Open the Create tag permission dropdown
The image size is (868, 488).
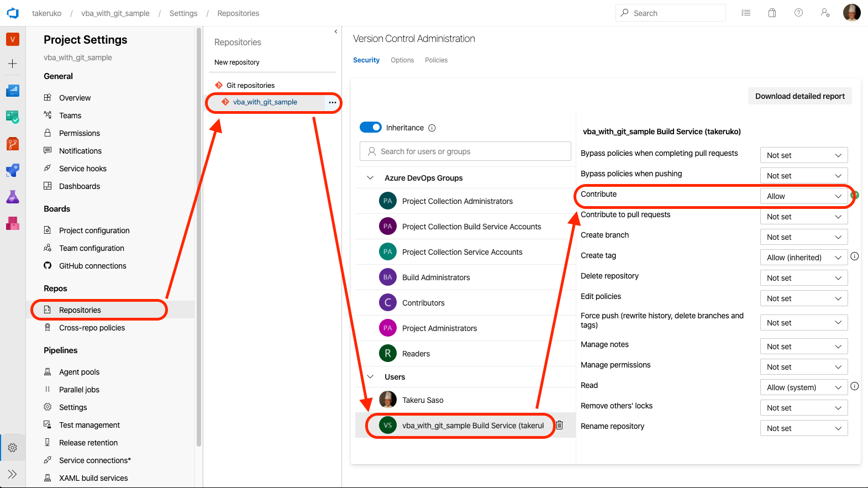tap(804, 258)
